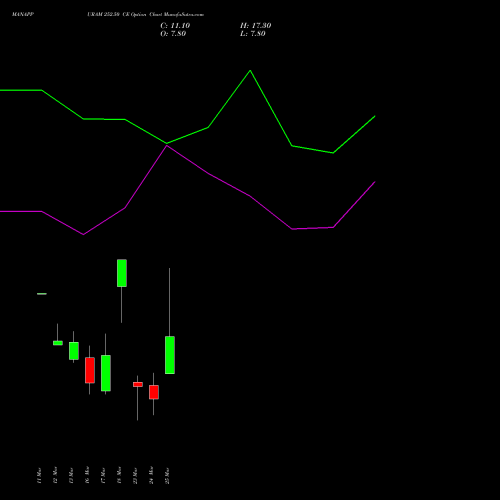Click the '16 Mar' date axis label

coord(87,475)
